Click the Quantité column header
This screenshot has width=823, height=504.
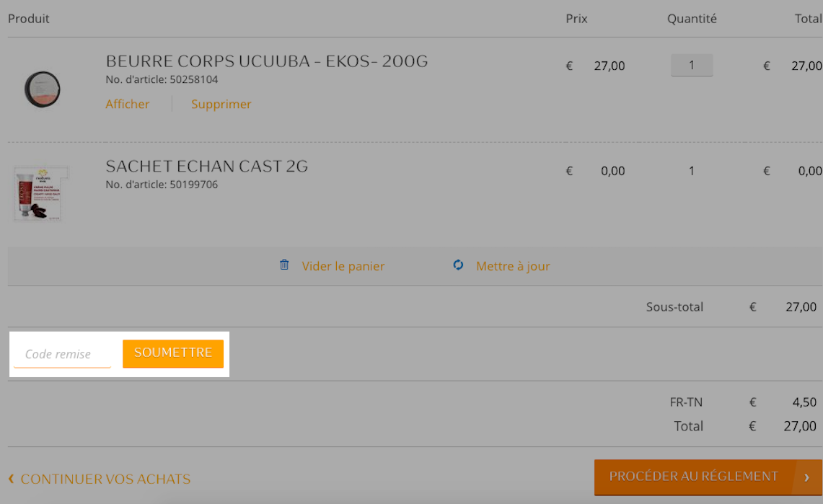pos(692,19)
